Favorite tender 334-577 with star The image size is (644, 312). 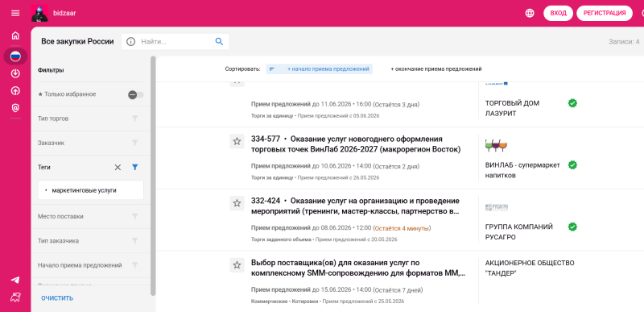pos(237,141)
